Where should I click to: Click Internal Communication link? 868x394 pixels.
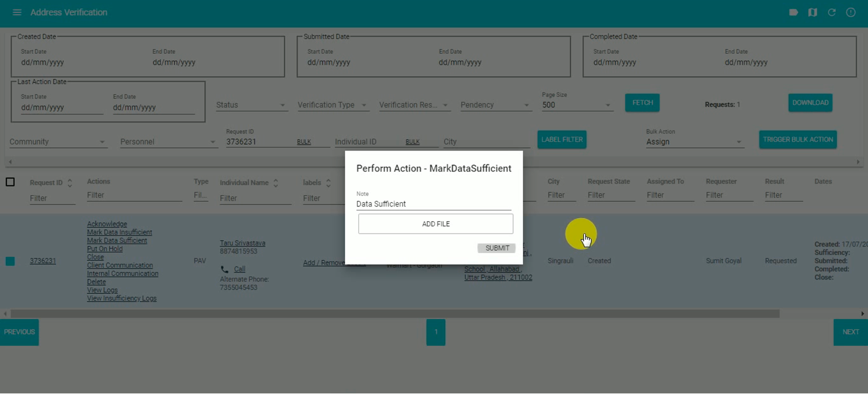click(122, 274)
